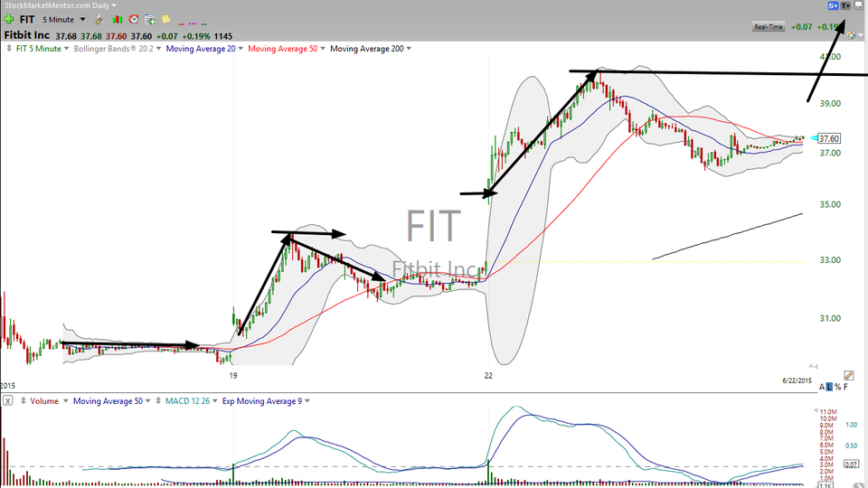Screen dimensions: 868x488
Task: Toggle the F scale option
Action: (845, 387)
